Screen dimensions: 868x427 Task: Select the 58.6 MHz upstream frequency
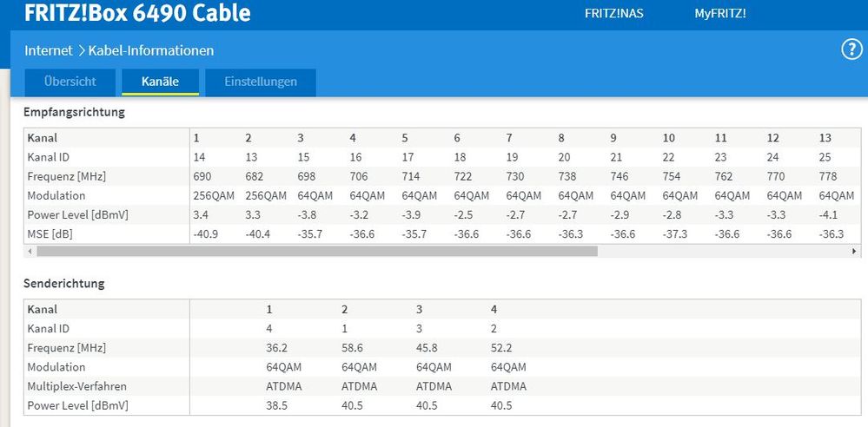coord(352,348)
